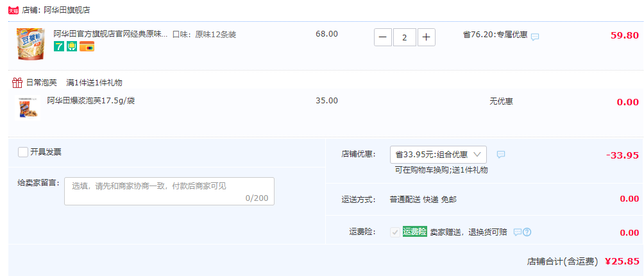Increase quantity with the plus button

pos(427,37)
